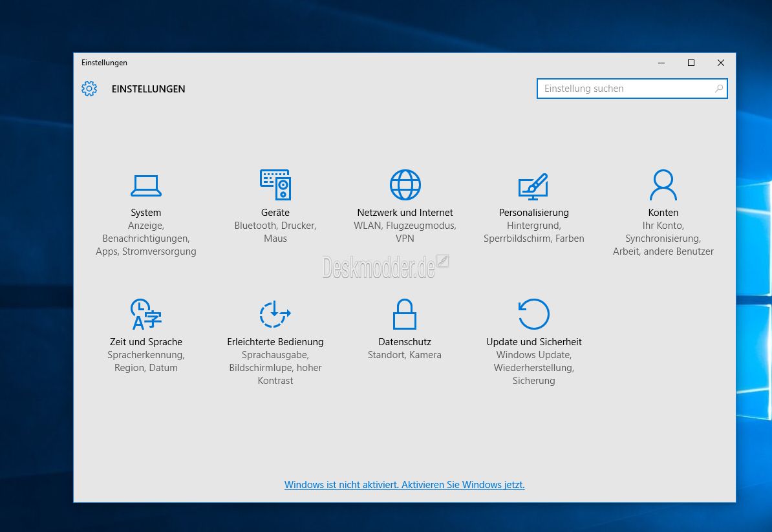Select the Personalisierung label

(533, 213)
